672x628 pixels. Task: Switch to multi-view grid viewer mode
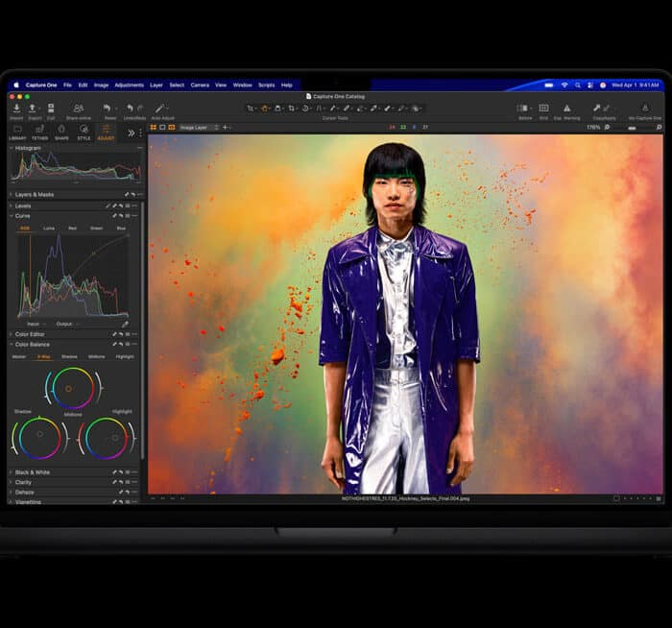pyautogui.click(x=153, y=128)
